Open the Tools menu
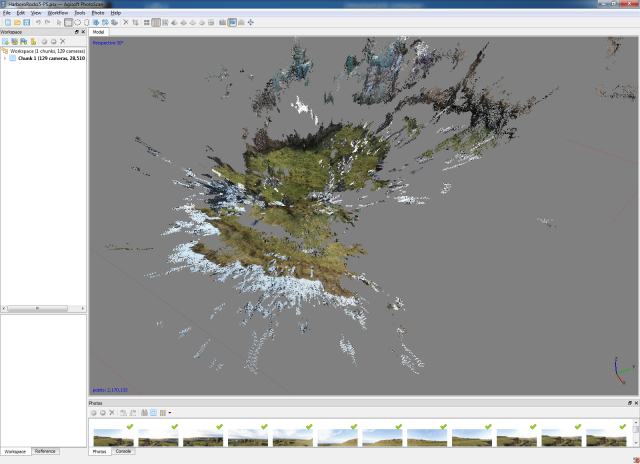The width and height of the screenshot is (640, 464). pyautogui.click(x=80, y=13)
